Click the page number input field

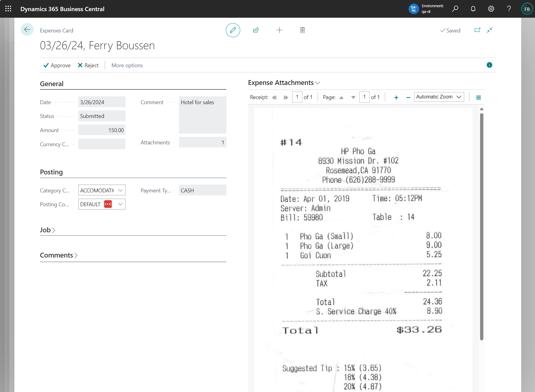[364, 97]
